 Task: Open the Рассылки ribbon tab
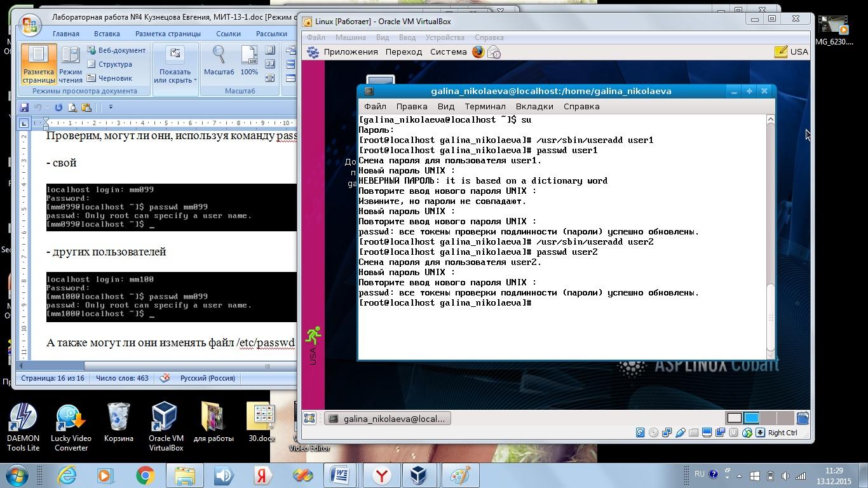[x=271, y=34]
